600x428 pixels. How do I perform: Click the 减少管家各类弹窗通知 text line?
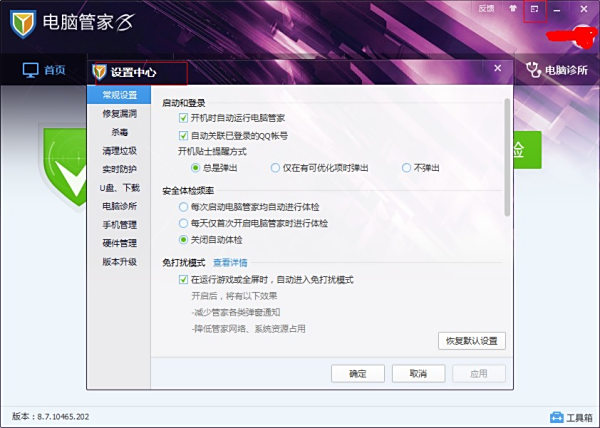click(x=236, y=312)
